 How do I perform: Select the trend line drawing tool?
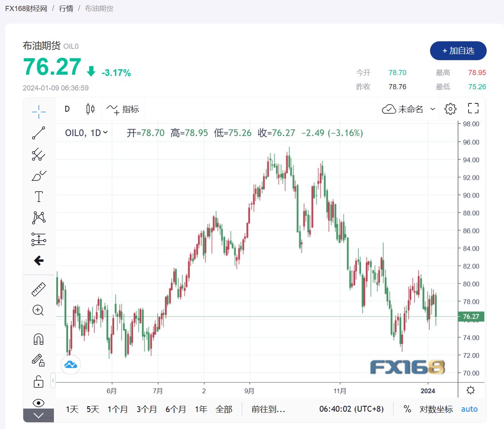[39, 133]
